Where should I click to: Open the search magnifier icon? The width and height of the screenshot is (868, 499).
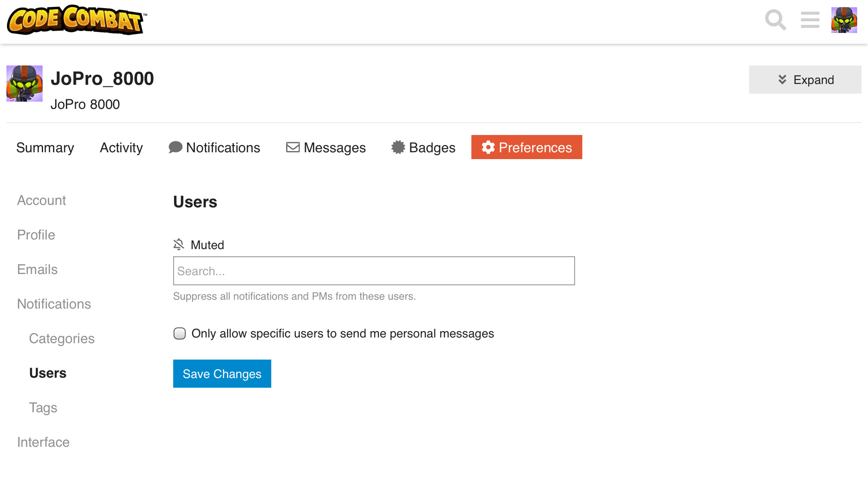coord(775,20)
